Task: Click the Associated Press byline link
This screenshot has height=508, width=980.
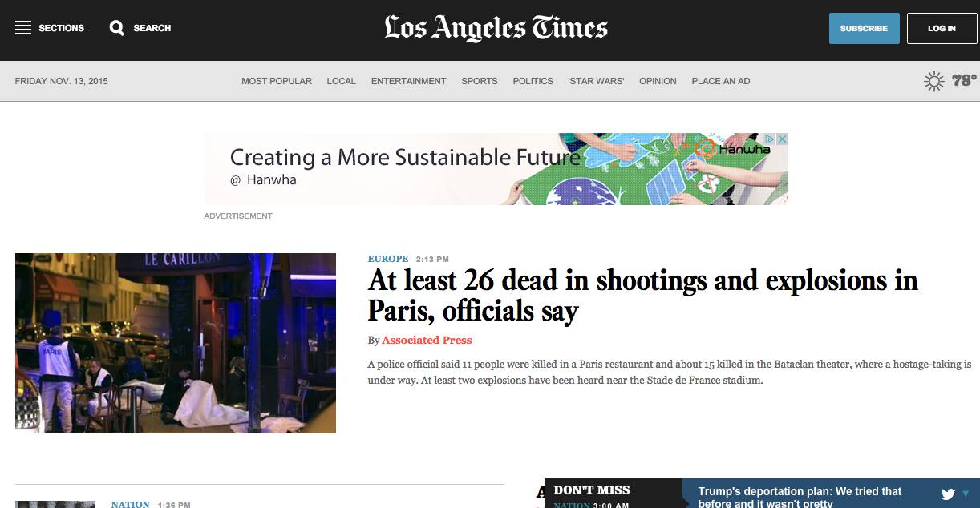Action: click(x=427, y=340)
